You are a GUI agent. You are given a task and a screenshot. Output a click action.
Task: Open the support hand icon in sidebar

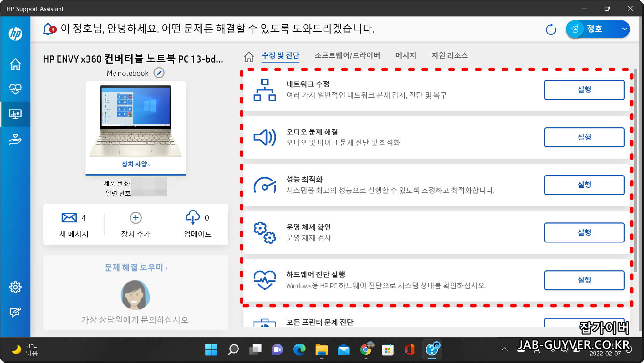15,139
